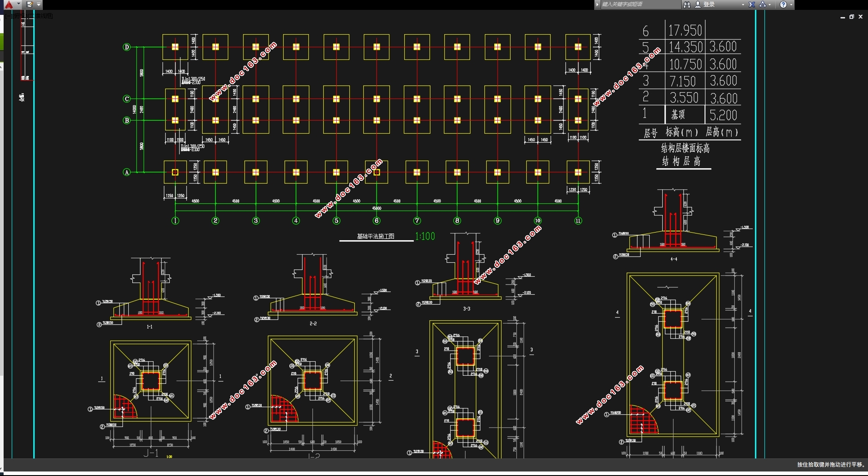Select the 17.950 elevation table cell

pos(685,30)
